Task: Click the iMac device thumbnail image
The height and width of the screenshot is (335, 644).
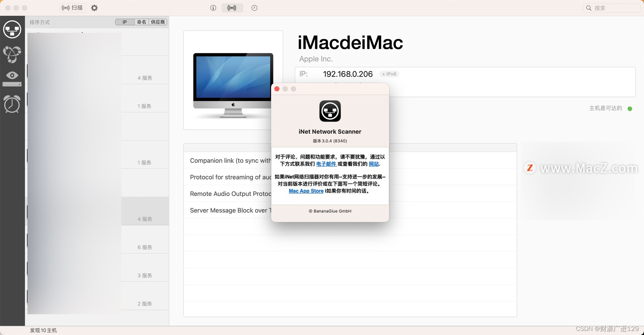Action: (x=233, y=80)
